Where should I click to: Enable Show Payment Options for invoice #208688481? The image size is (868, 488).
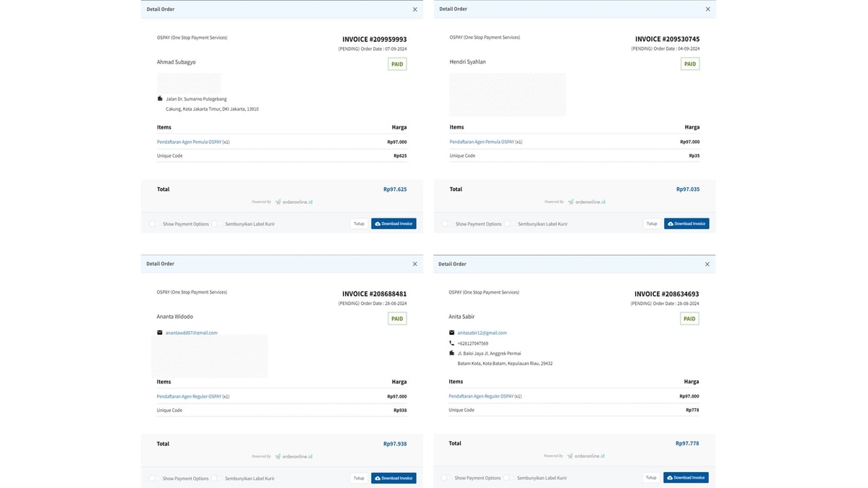[153, 479]
